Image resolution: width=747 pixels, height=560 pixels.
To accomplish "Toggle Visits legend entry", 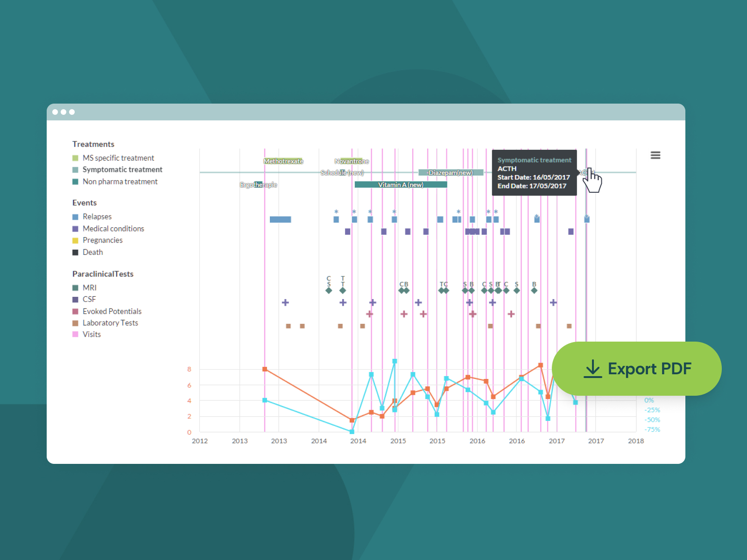I will coord(87,335).
